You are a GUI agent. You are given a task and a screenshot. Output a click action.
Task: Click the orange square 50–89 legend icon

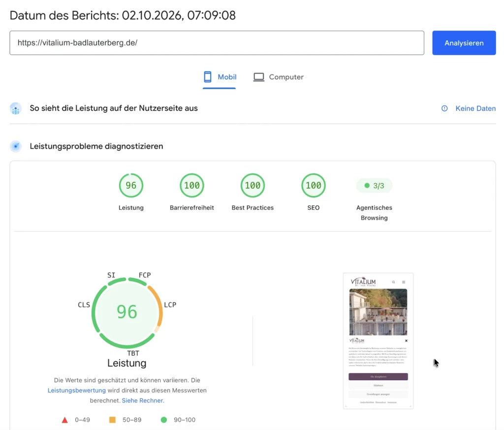pyautogui.click(x=113, y=420)
